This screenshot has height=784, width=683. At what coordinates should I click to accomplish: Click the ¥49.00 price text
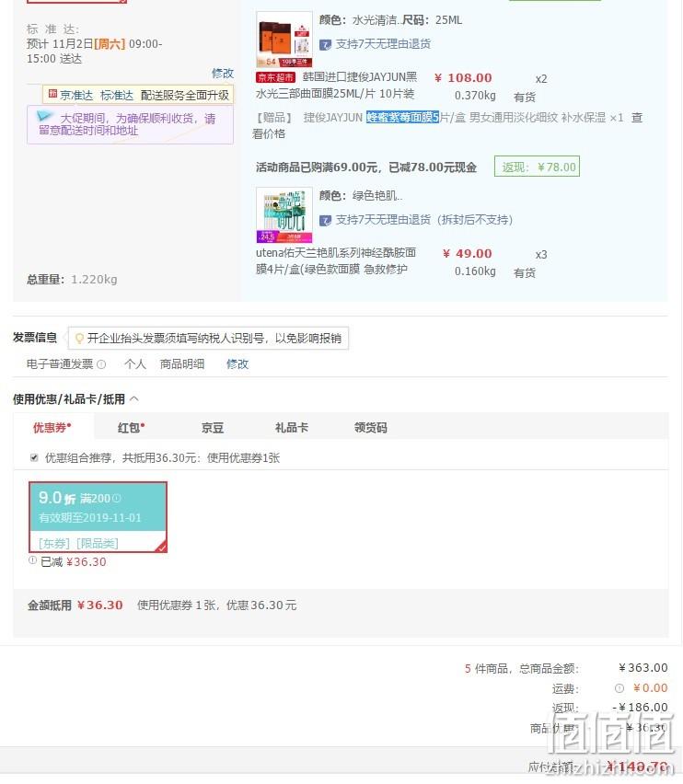click(468, 254)
